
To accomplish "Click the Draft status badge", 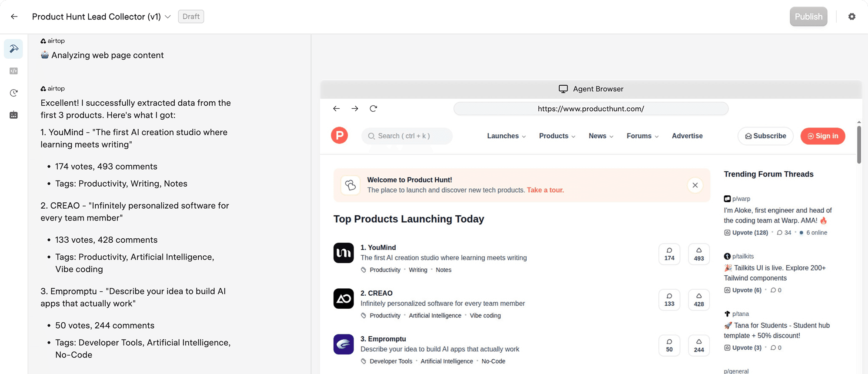I will [x=191, y=17].
